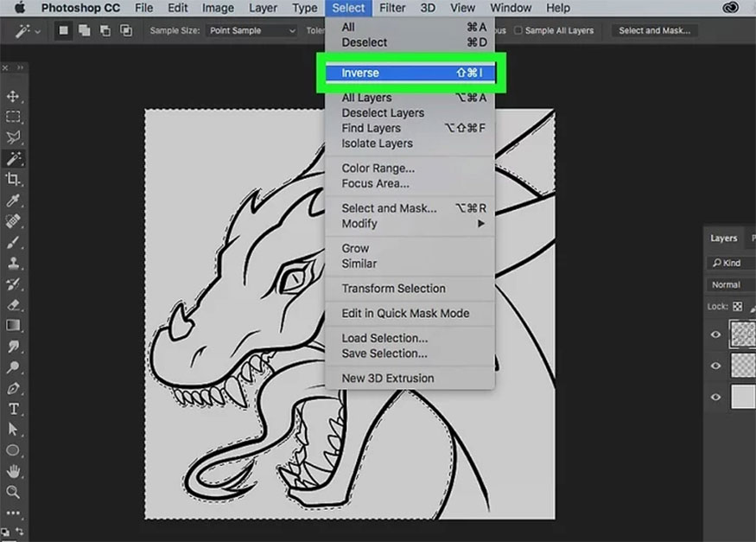Choose New Selection mode in options bar
The height and width of the screenshot is (542, 756).
pos(63,30)
